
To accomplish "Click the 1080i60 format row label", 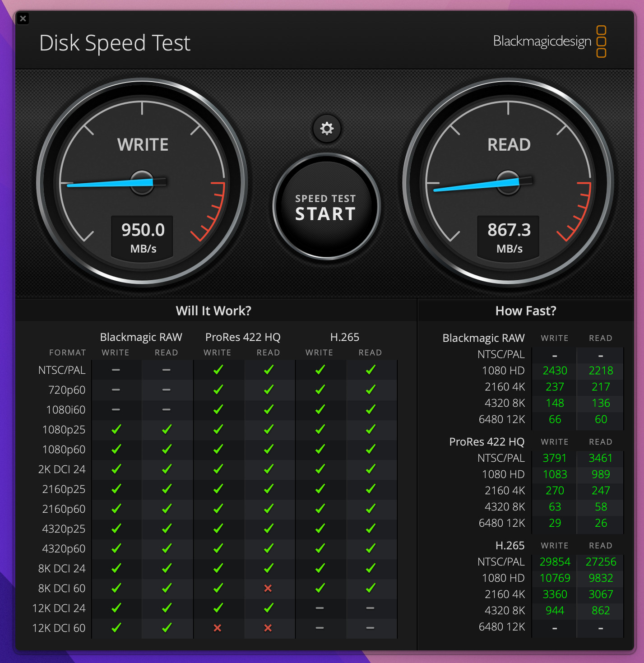I will point(66,409).
